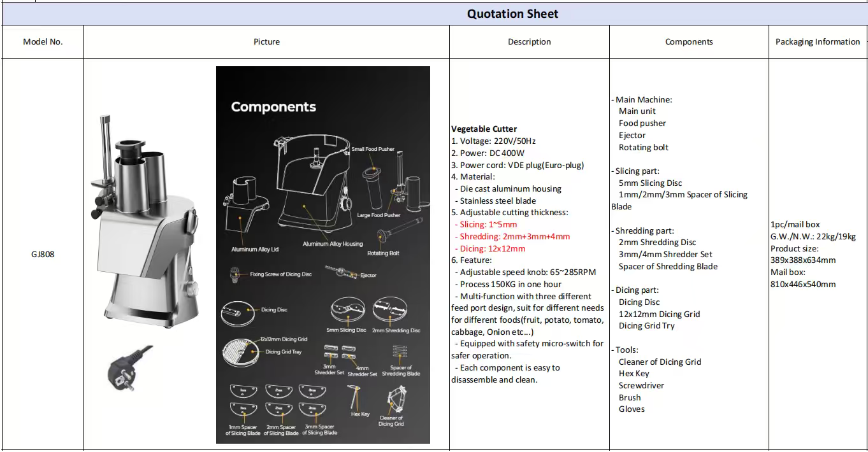
Task: Select the "Fixing Screw of Dicing Disc" label
Action: pos(280,274)
